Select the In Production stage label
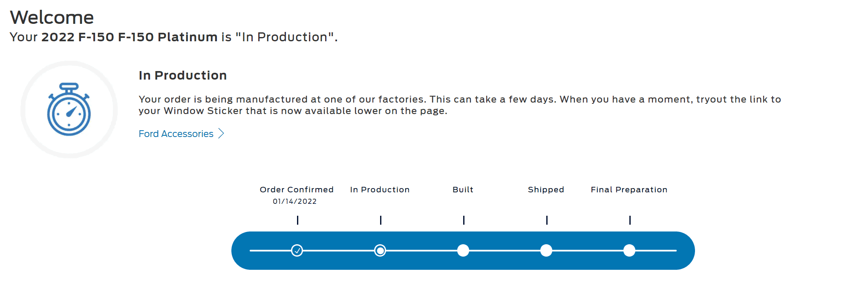Image resolution: width=868 pixels, height=300 pixels. [x=380, y=190]
